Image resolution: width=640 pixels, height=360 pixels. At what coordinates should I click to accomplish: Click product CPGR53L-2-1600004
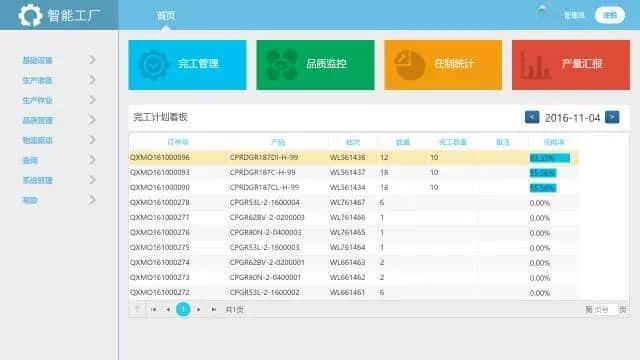tap(264, 202)
